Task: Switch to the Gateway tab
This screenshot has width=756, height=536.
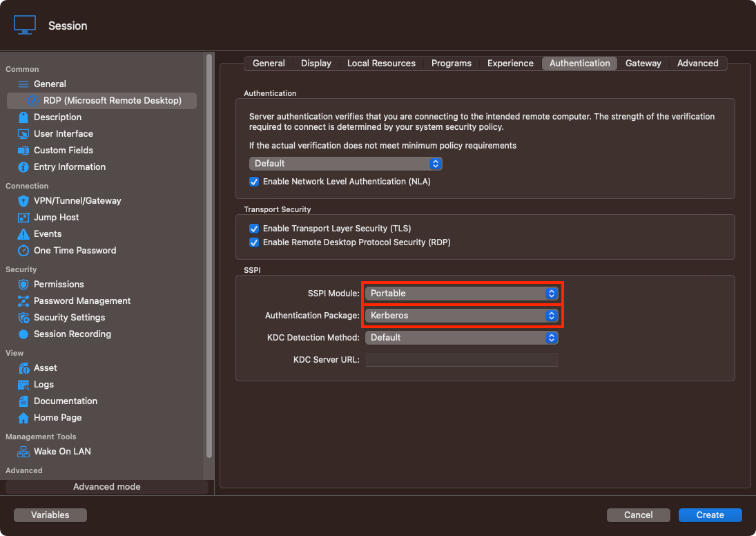Action: pyautogui.click(x=643, y=64)
